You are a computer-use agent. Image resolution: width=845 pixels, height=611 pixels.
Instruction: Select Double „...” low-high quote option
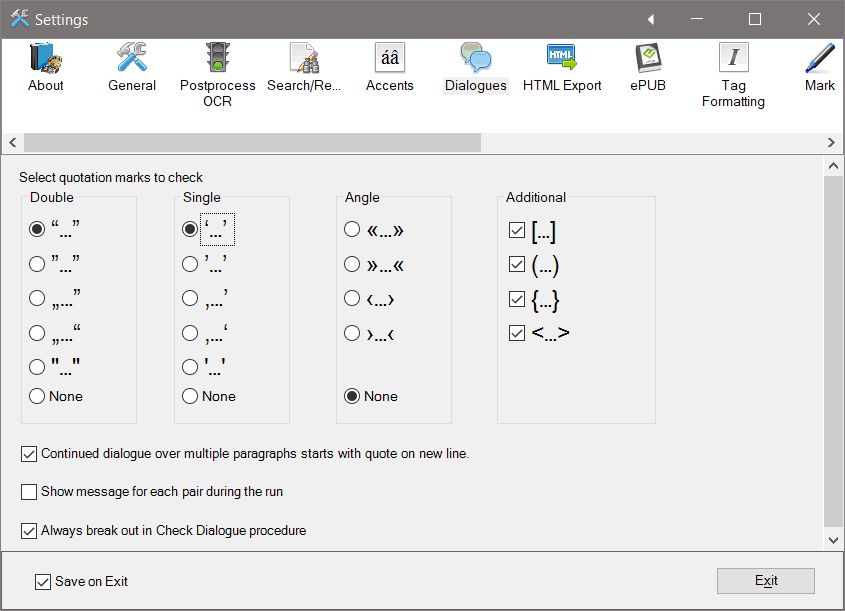pyautogui.click(x=37, y=298)
